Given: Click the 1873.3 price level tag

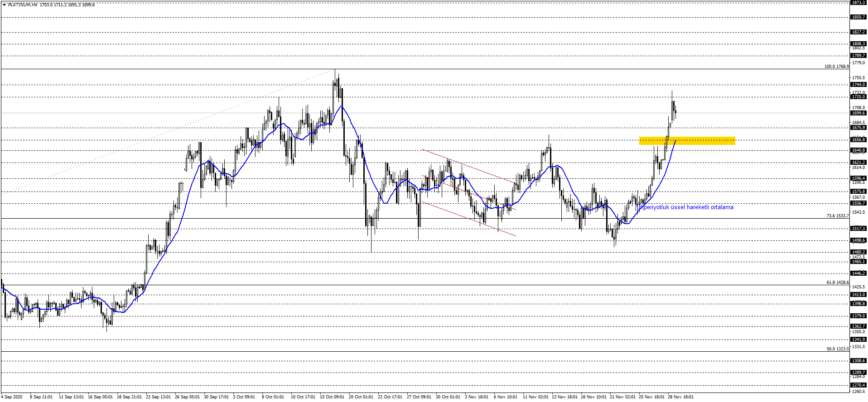Looking at the screenshot, I should pos(858,3).
